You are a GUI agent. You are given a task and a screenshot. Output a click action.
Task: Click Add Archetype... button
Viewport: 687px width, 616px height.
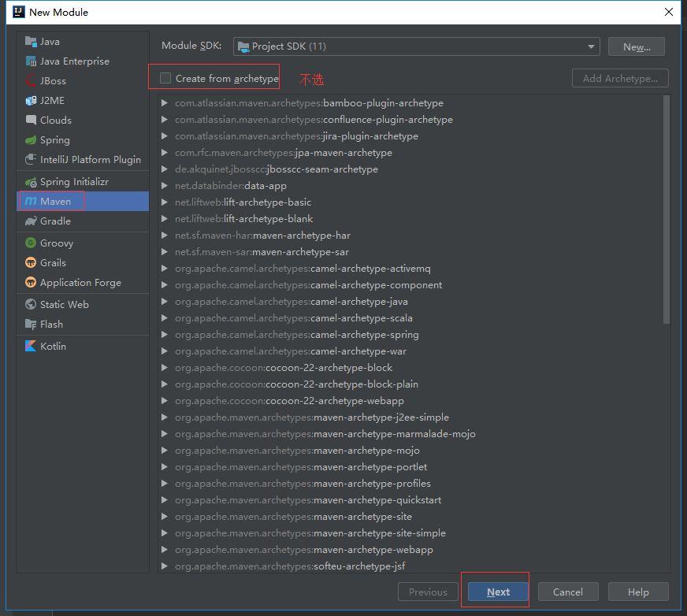click(x=620, y=79)
